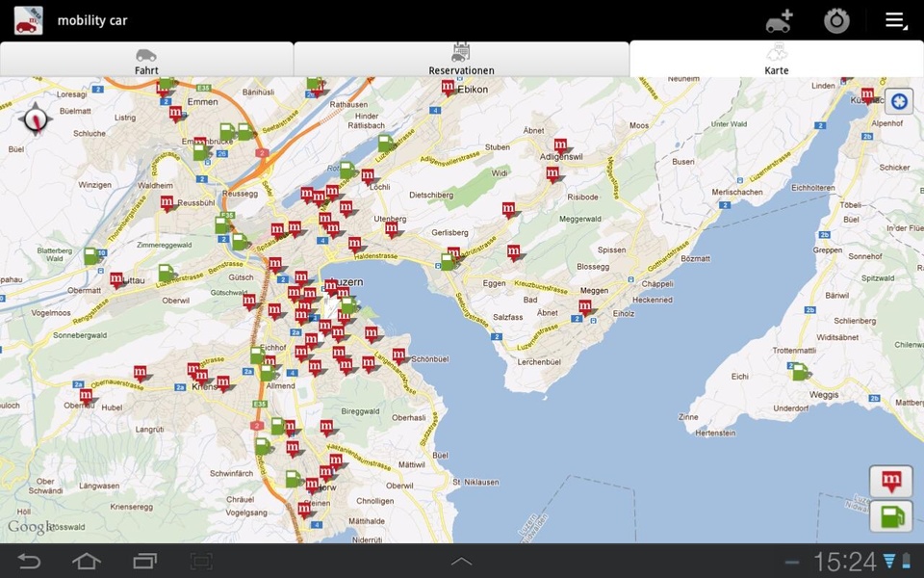Select the Karte tab

pyautogui.click(x=777, y=59)
